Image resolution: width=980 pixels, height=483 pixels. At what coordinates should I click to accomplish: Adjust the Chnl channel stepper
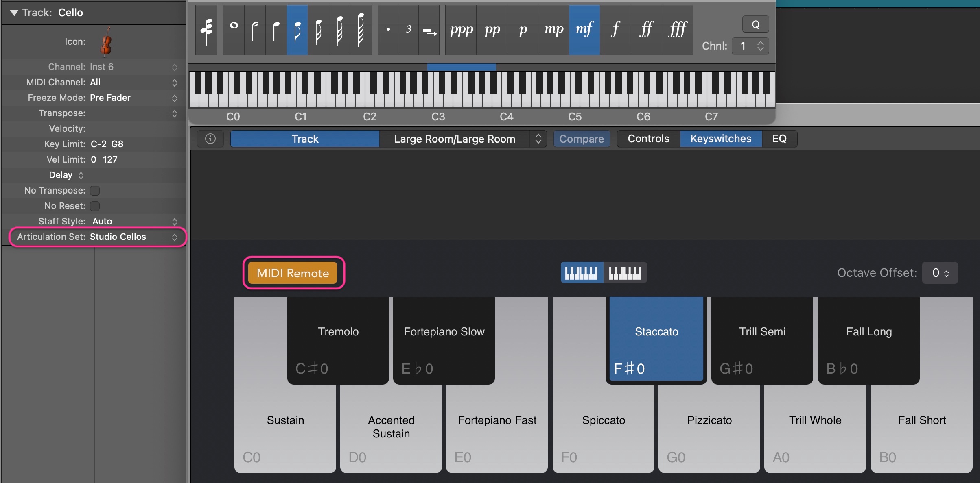point(760,46)
